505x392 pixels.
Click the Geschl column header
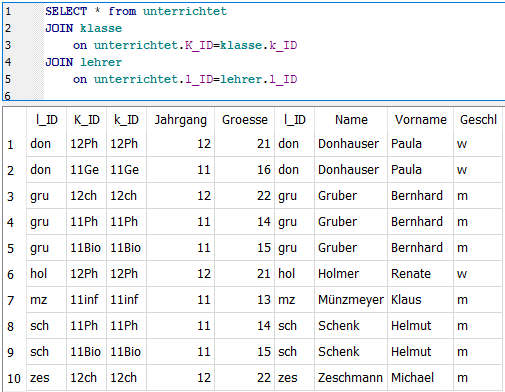pyautogui.click(x=478, y=120)
